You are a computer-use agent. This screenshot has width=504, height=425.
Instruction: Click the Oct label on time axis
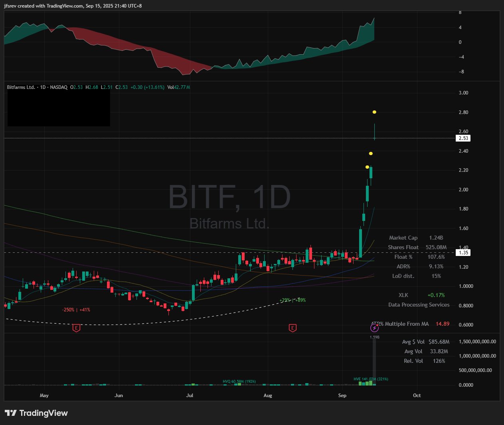tap(417, 395)
